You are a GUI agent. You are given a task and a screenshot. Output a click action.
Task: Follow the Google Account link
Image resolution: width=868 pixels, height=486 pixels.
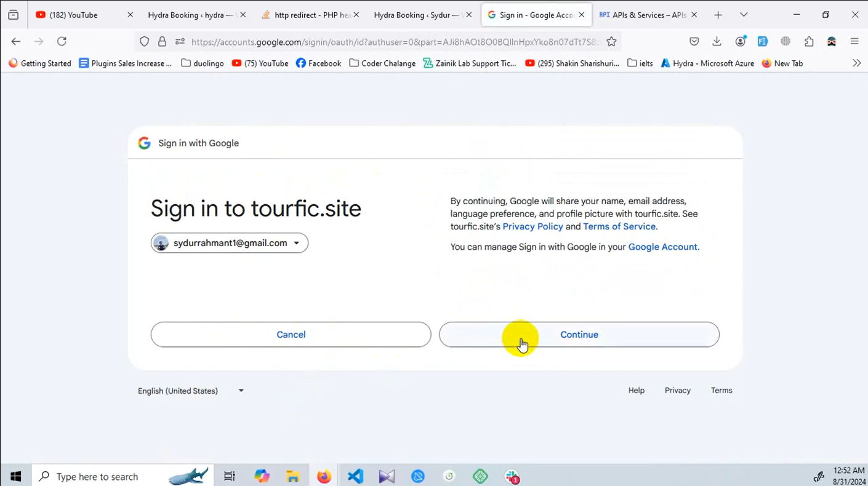(x=663, y=247)
